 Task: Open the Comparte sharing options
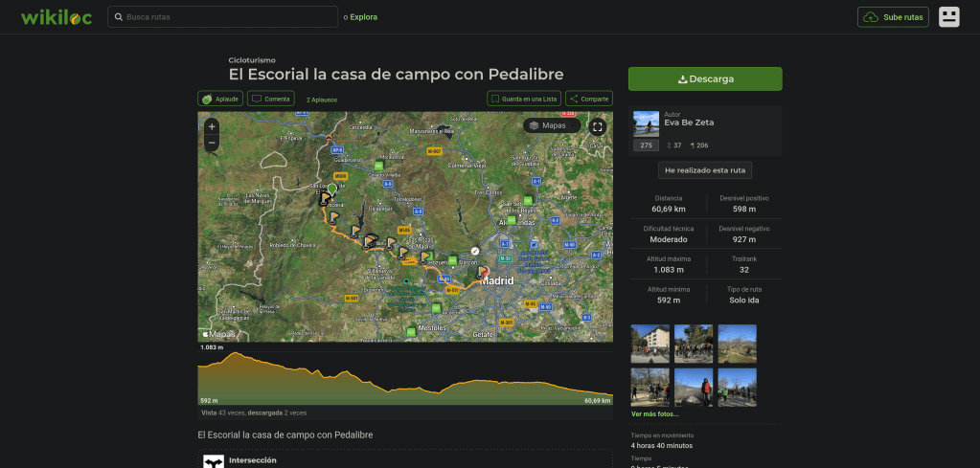pyautogui.click(x=588, y=99)
